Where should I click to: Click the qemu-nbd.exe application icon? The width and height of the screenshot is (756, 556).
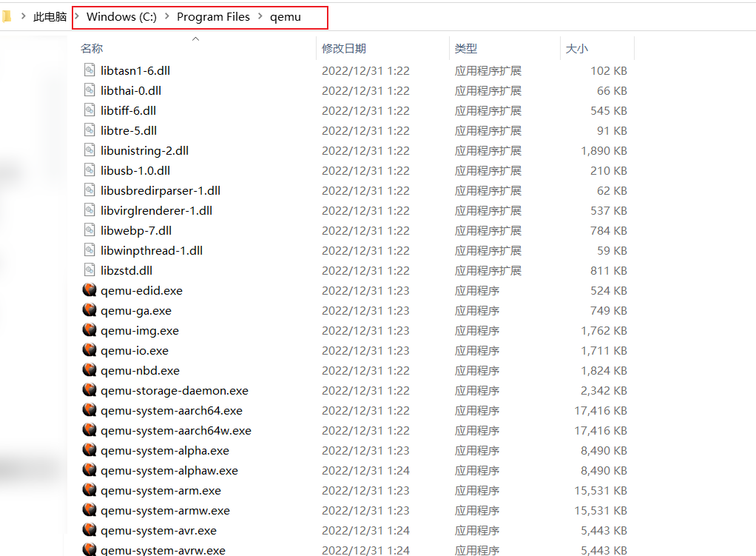[90, 370]
